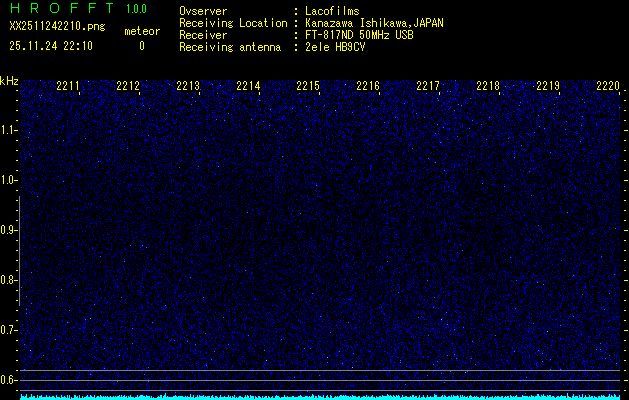This screenshot has height=400, width=629.
Task: Click the 0.6 frequency axis label
Action: [x=9, y=380]
